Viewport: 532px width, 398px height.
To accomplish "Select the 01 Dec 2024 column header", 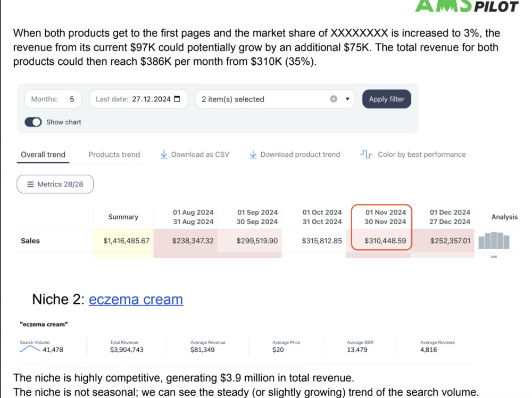I will tap(450, 217).
